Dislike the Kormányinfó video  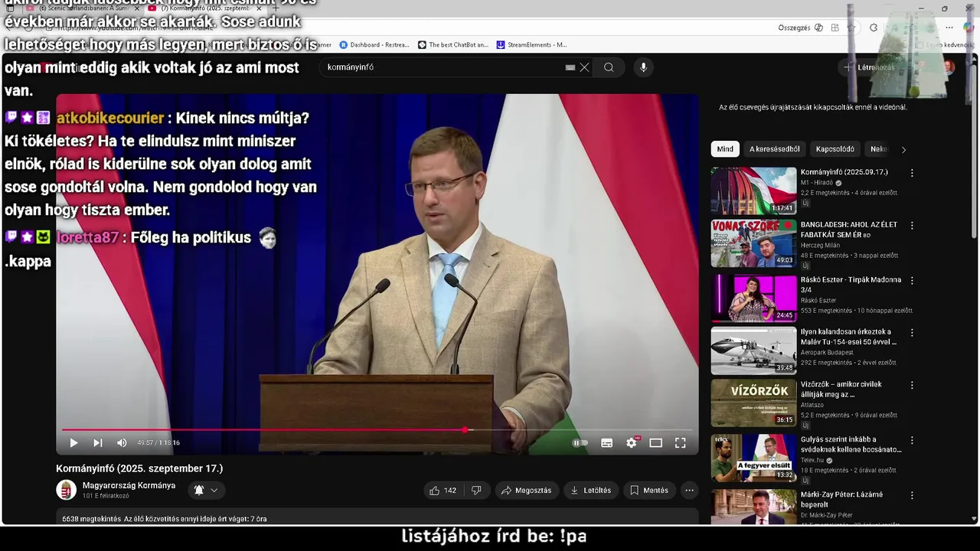[x=476, y=491]
